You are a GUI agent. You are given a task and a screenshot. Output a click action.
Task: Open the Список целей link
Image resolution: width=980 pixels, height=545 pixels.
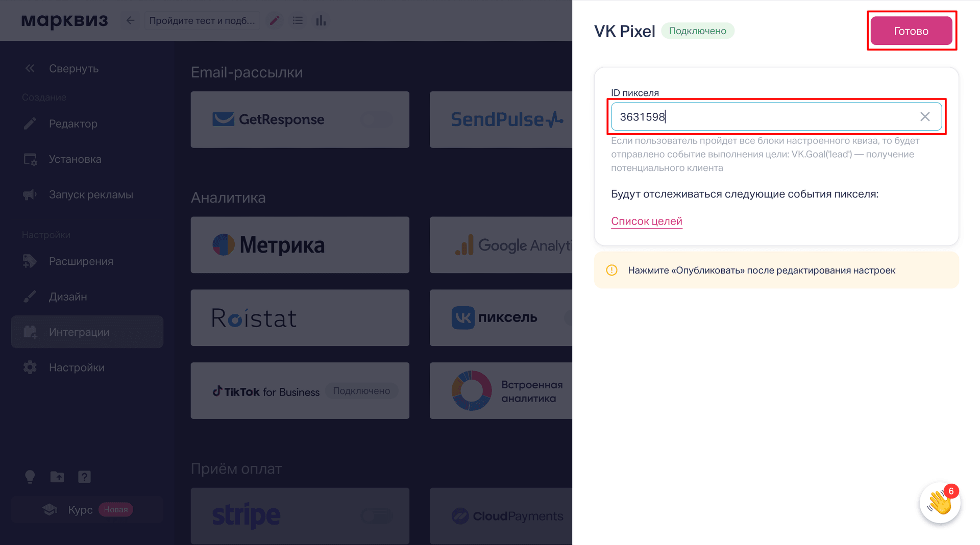[x=646, y=221]
